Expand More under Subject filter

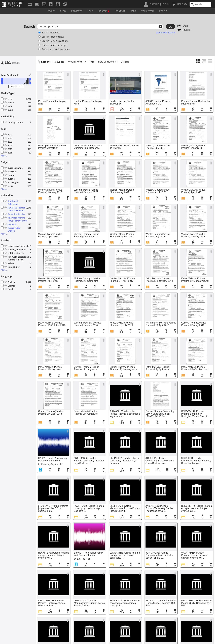[4, 189]
